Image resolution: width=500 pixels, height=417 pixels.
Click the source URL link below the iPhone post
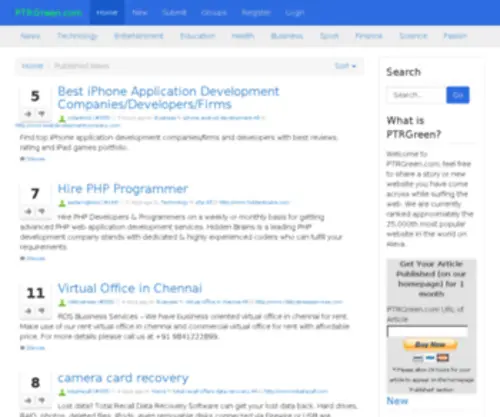pyautogui.click(x=68, y=125)
